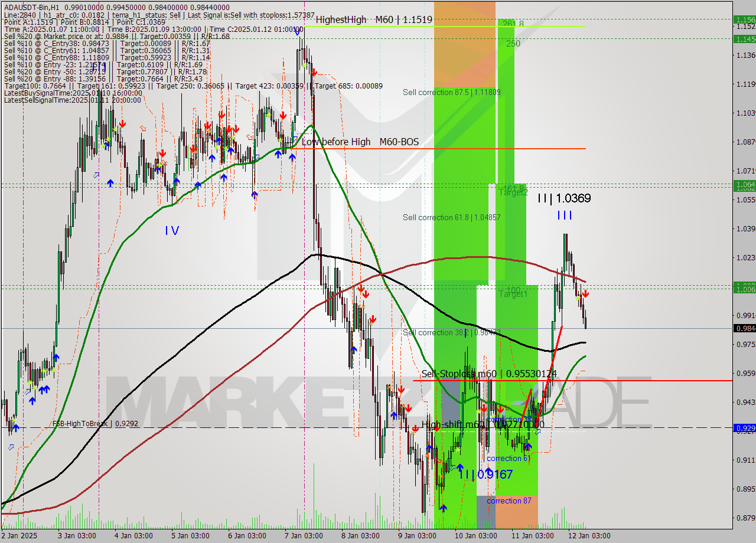Click the '12 Jan 03:00' date axis label

tap(589, 536)
